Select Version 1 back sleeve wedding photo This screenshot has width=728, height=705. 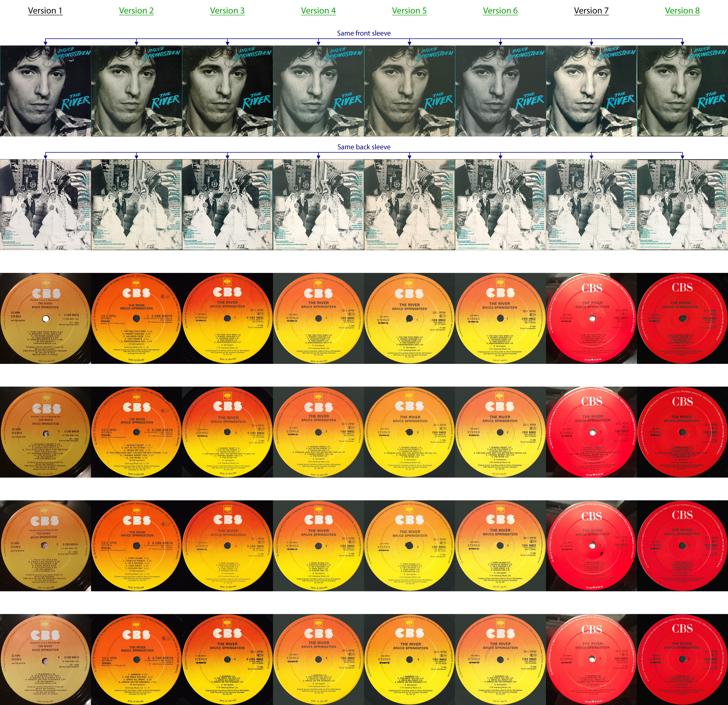point(45,205)
